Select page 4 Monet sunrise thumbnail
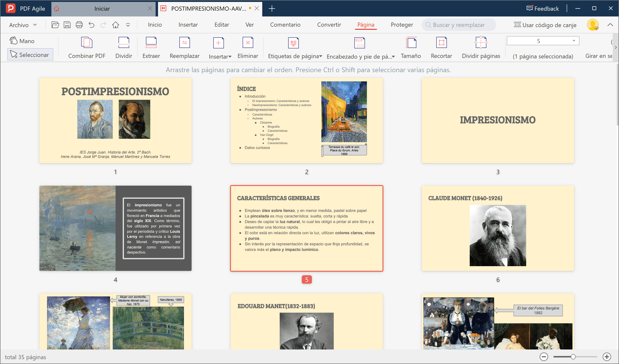 [115, 228]
